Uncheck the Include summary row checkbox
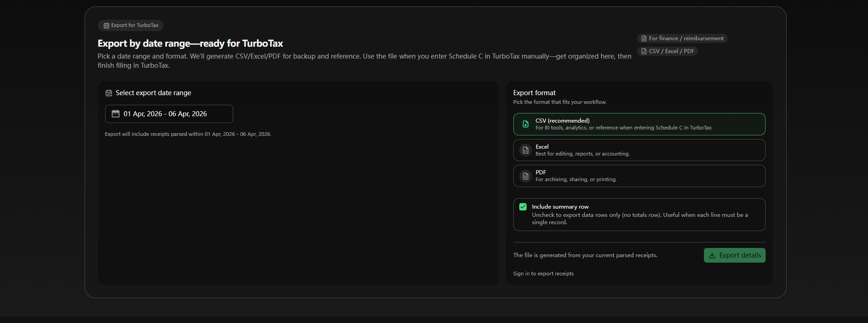Viewport: 868px width, 323px height. [523, 207]
